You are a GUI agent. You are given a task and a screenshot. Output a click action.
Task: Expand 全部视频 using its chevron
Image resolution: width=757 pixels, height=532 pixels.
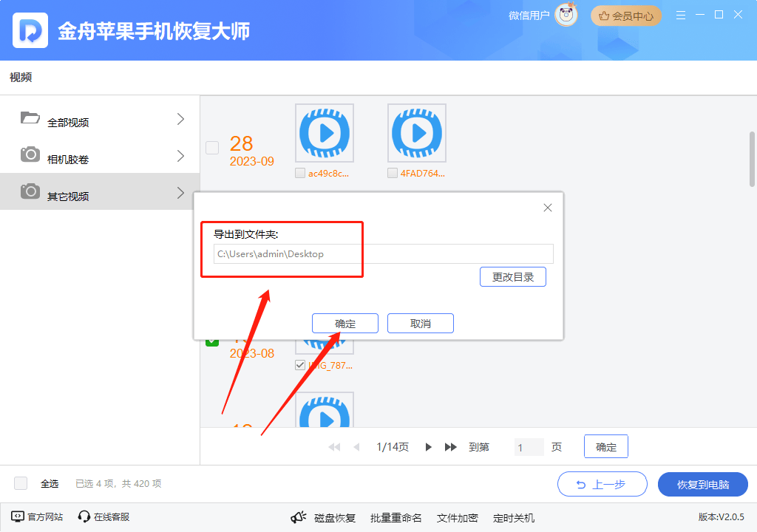tap(180, 117)
